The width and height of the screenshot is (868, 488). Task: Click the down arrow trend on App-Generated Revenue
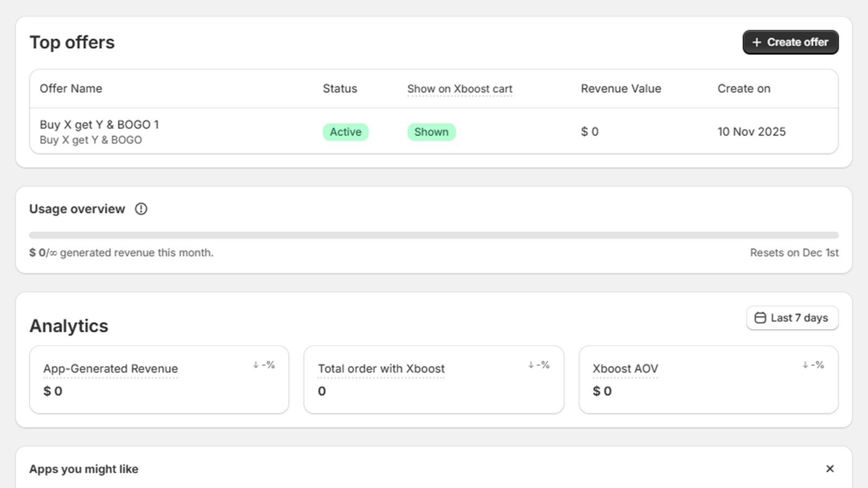point(256,365)
